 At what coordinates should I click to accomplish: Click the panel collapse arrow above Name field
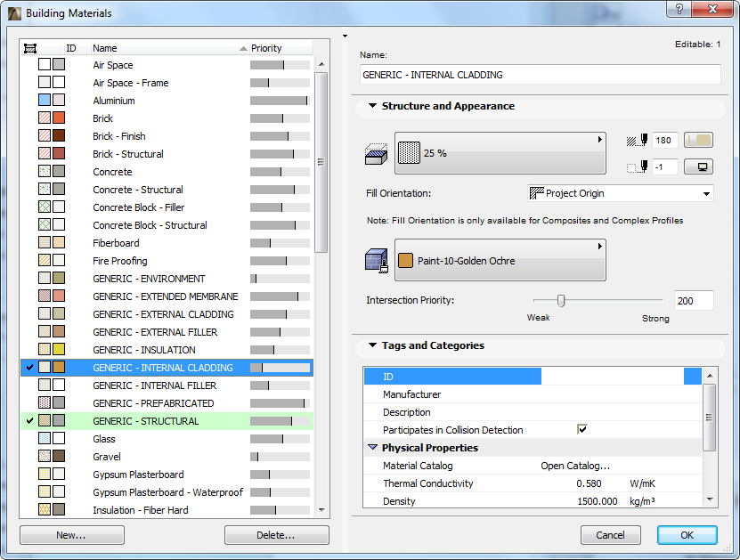[345, 36]
